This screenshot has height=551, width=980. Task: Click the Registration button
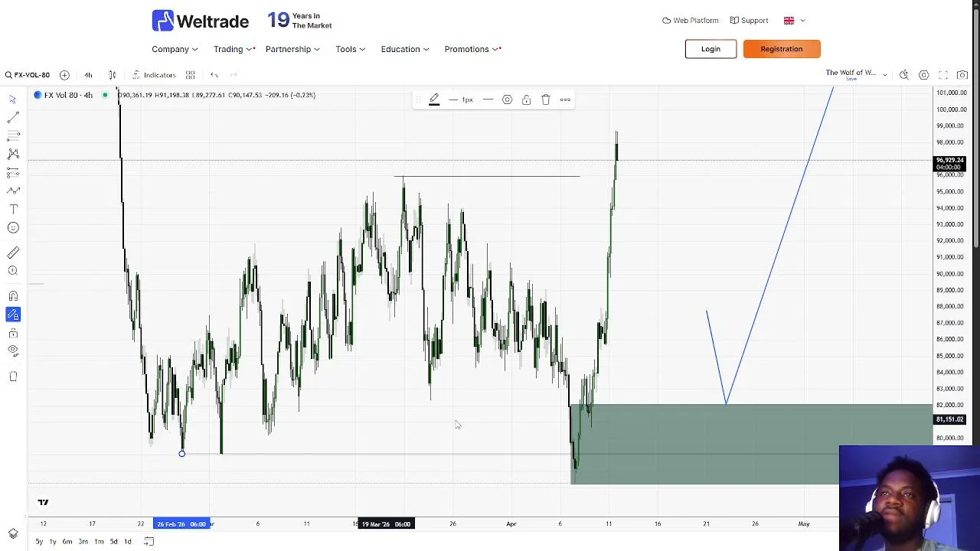tap(782, 49)
